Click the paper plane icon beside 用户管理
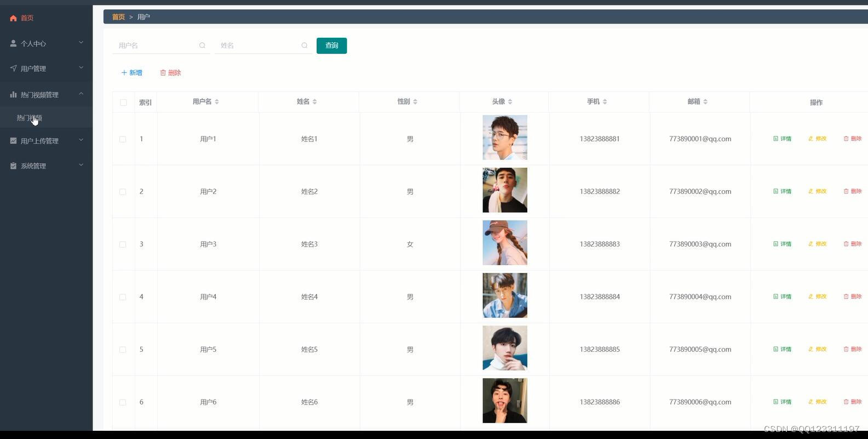This screenshot has height=439, width=868. click(14, 69)
